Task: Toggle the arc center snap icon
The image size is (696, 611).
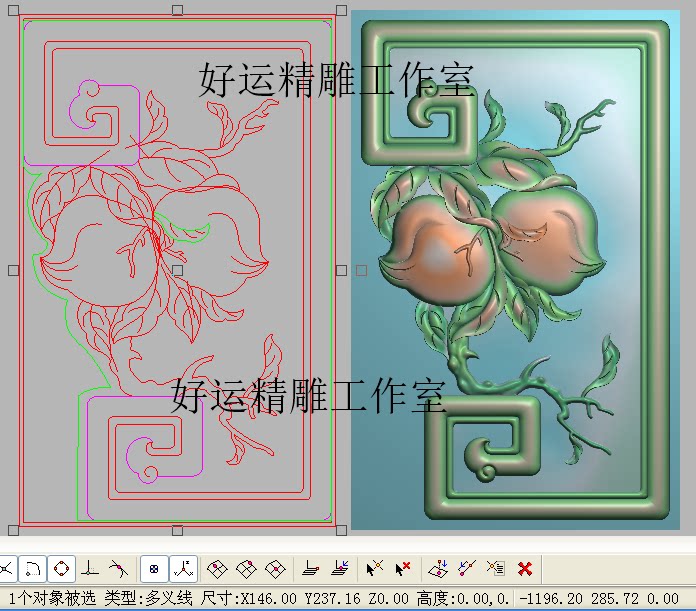Action: point(33,569)
